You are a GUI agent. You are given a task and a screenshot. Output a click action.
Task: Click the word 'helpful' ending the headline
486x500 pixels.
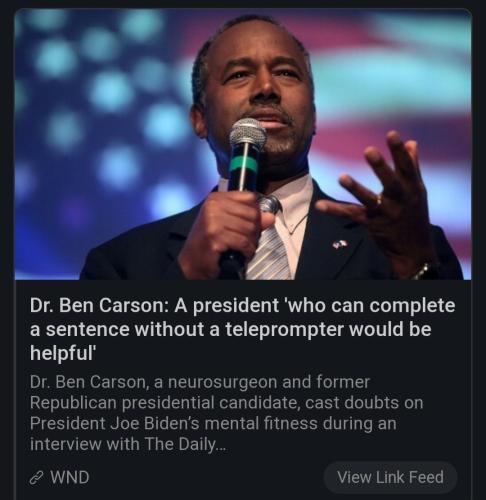(x=64, y=352)
